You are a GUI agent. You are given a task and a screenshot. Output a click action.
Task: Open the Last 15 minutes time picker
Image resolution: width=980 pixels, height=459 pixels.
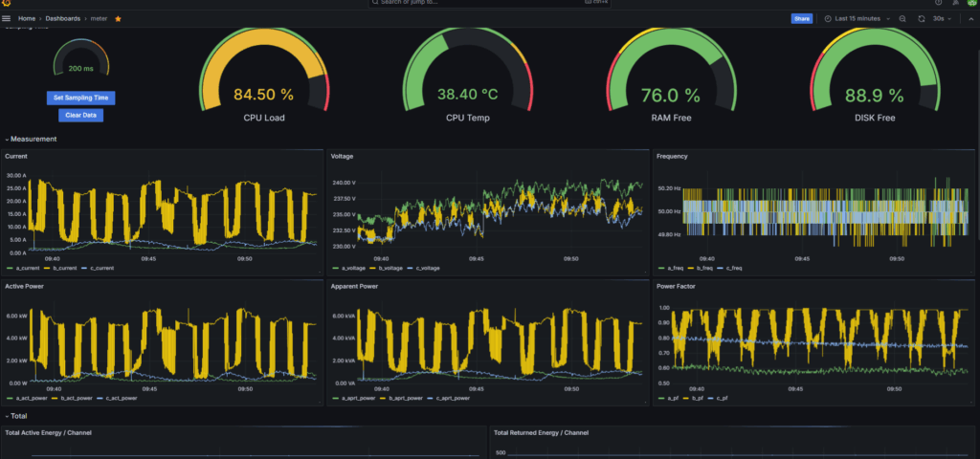click(857, 18)
